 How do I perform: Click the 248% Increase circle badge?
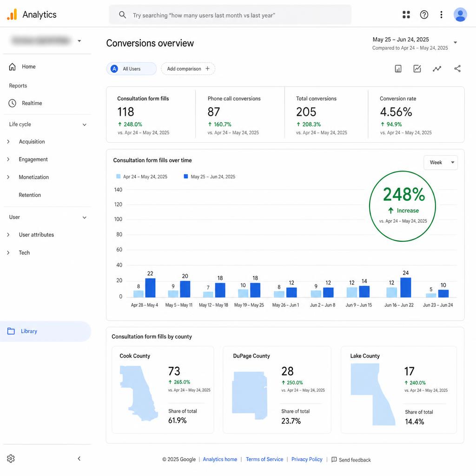pyautogui.click(x=403, y=206)
